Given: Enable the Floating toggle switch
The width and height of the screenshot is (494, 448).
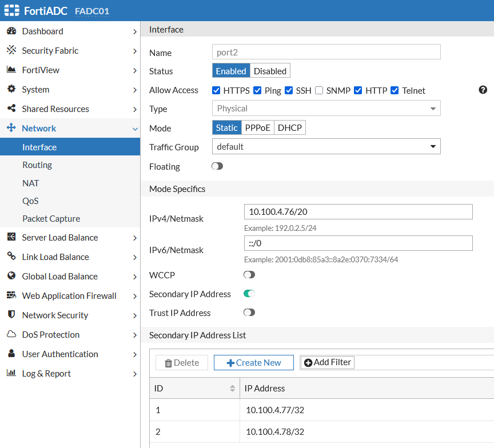Looking at the screenshot, I should [x=217, y=166].
